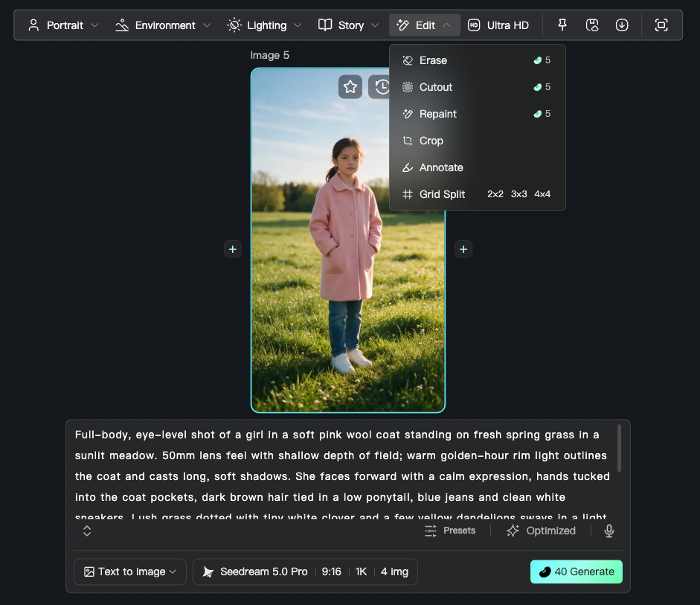Click the plus button left of image
The width and height of the screenshot is (700, 605).
click(233, 249)
